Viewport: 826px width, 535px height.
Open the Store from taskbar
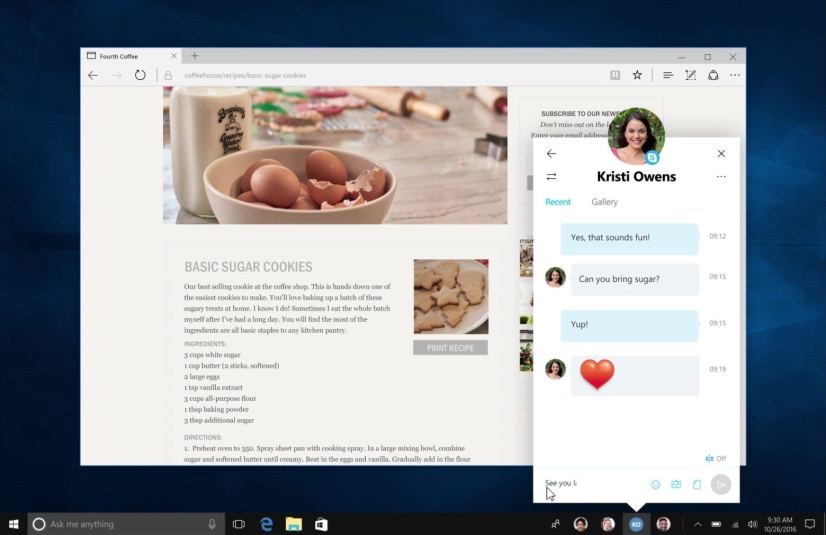[x=321, y=524]
